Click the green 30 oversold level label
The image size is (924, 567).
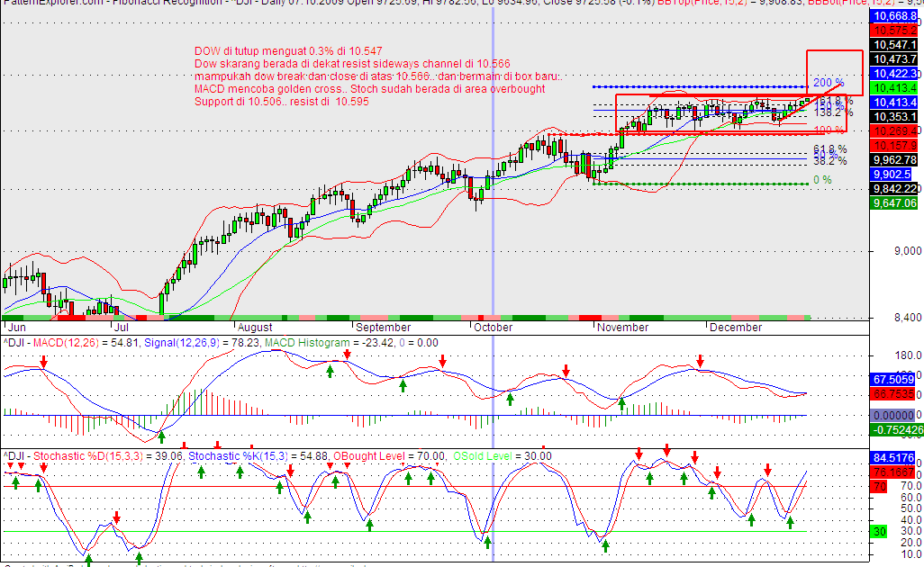pos(879,532)
